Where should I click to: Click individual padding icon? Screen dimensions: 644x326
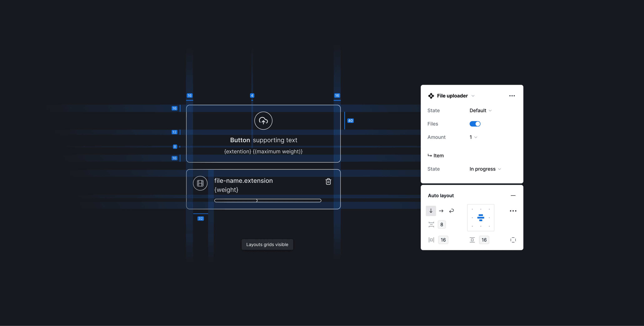pyautogui.click(x=513, y=240)
